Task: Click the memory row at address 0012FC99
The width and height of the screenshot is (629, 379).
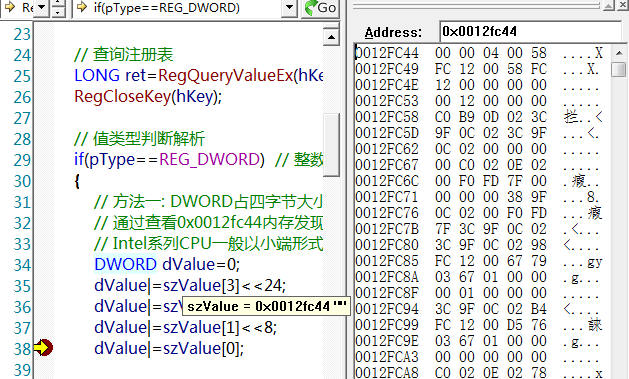Action: click(x=479, y=325)
